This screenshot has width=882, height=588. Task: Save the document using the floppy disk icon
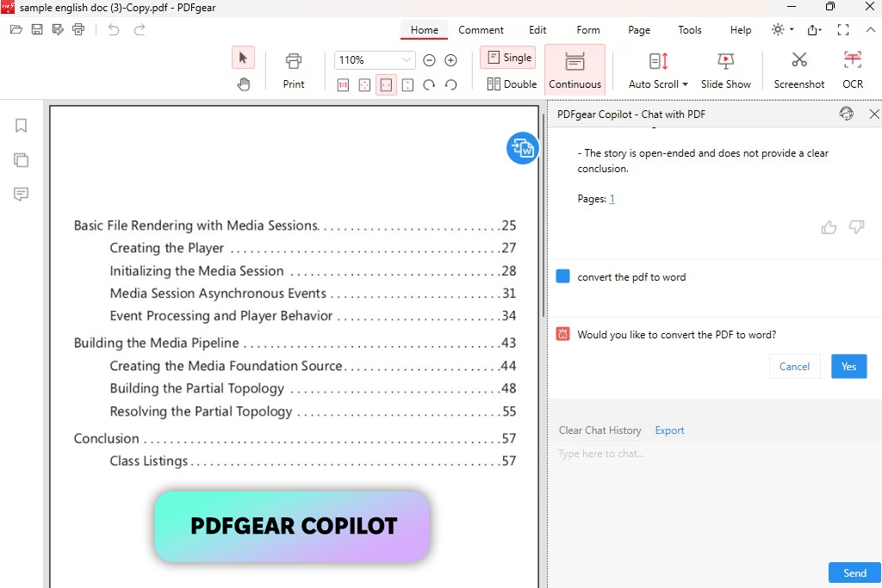pos(36,29)
